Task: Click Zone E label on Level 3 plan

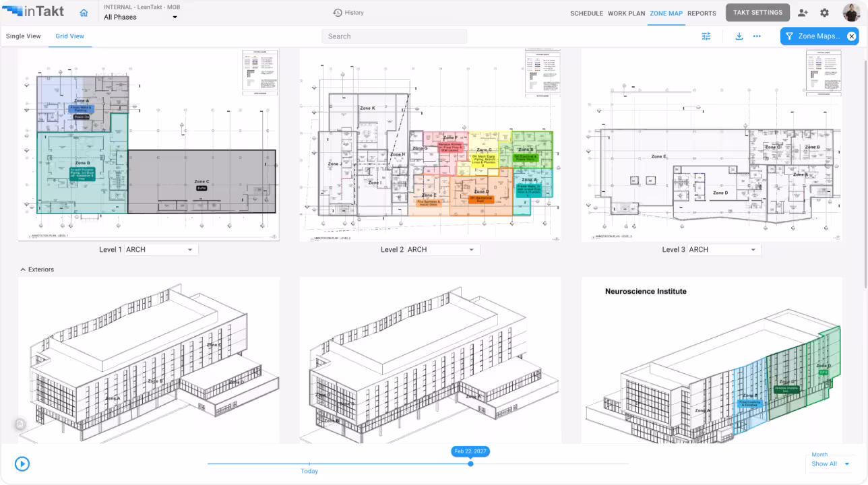Action: 658,156
